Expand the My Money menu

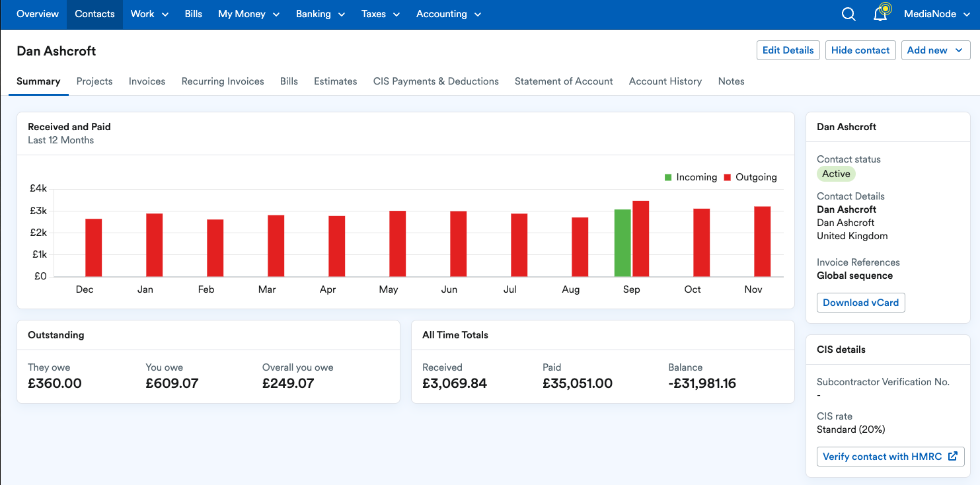248,14
